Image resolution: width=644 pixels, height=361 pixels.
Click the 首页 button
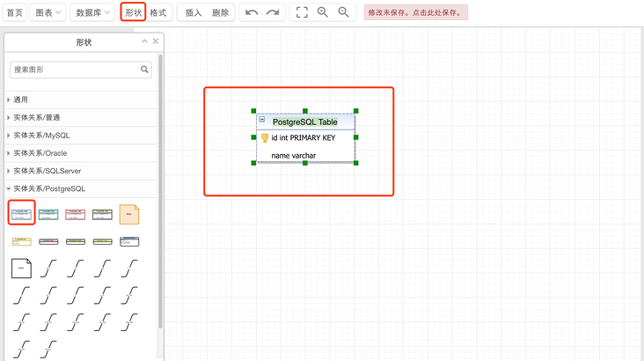point(15,12)
